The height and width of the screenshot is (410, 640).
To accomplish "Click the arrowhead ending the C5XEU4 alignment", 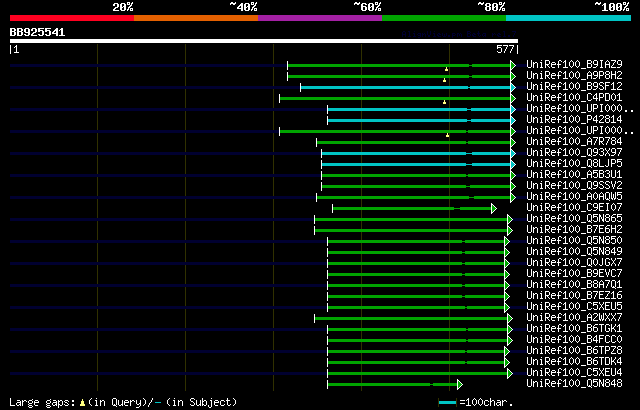I will (510, 373).
